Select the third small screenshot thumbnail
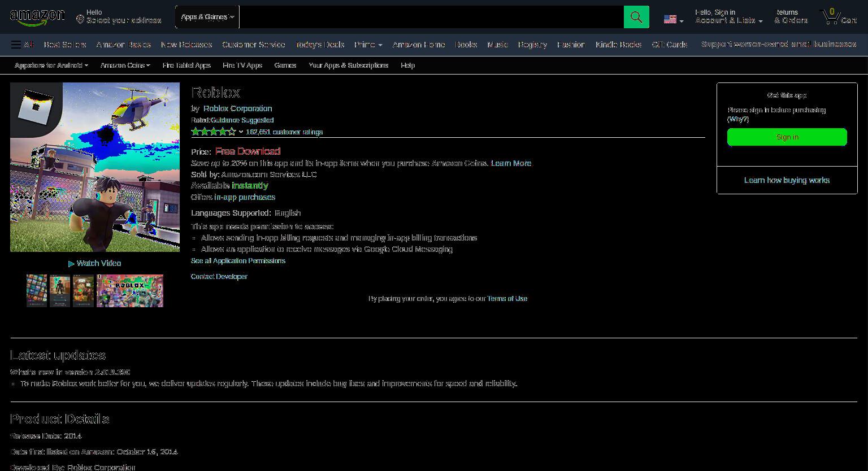 [x=83, y=291]
